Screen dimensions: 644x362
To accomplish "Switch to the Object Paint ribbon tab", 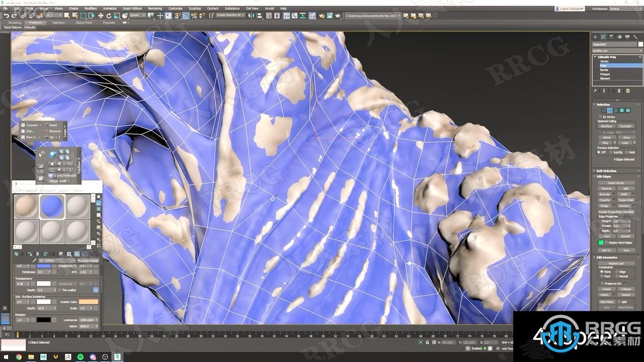I will tap(84, 23).
